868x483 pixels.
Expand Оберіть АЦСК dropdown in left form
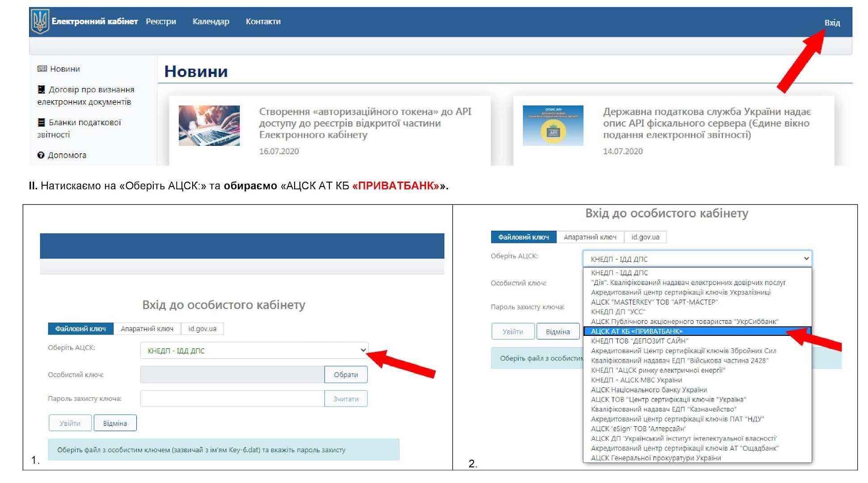click(254, 351)
